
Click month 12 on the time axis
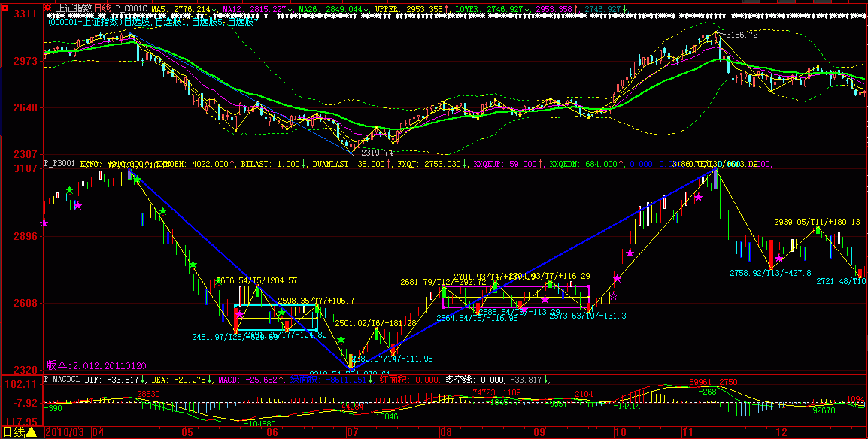pos(782,431)
